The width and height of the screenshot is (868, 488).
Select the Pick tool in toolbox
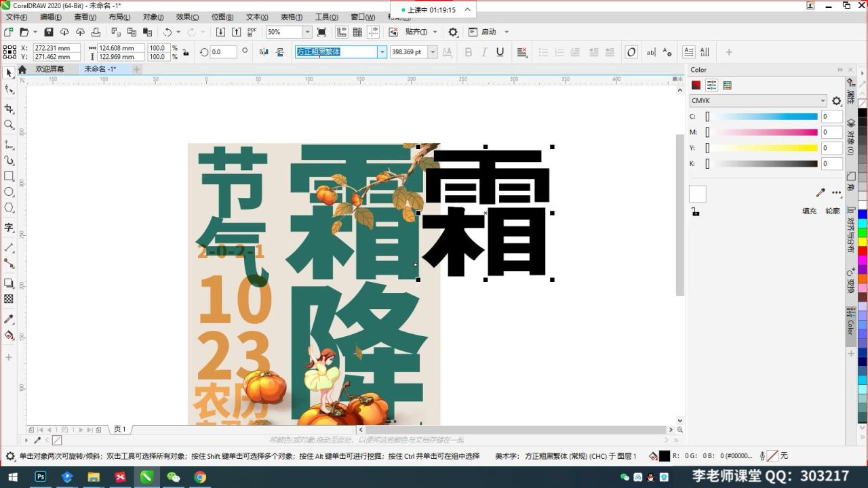point(9,73)
